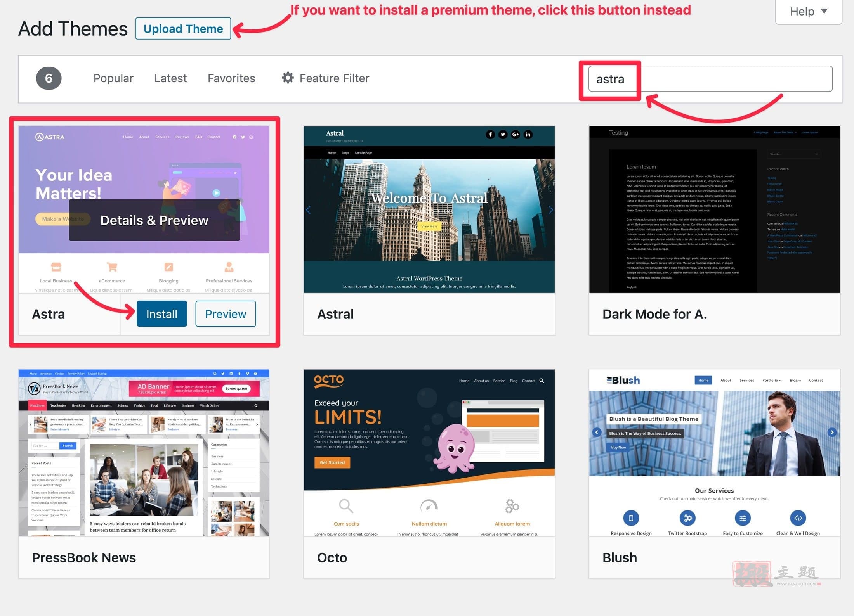Preview the Astra theme
The image size is (854, 616).
226,314
